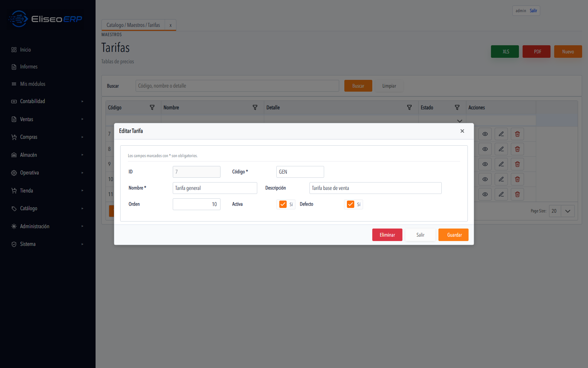Click the Nombre column filter icon

tap(255, 107)
